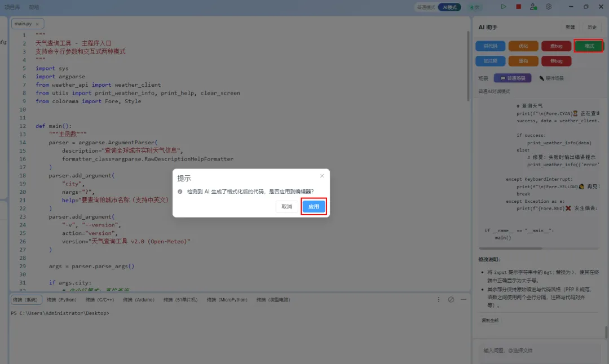Switch to AI模式 mode toggle
Image resolution: width=609 pixels, height=364 pixels.
450,7
